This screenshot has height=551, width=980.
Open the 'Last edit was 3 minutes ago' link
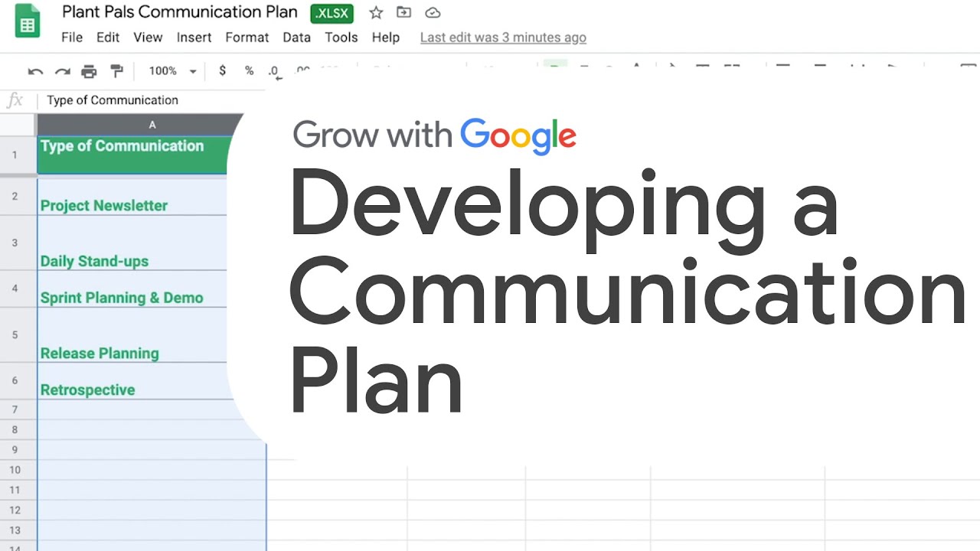point(503,37)
